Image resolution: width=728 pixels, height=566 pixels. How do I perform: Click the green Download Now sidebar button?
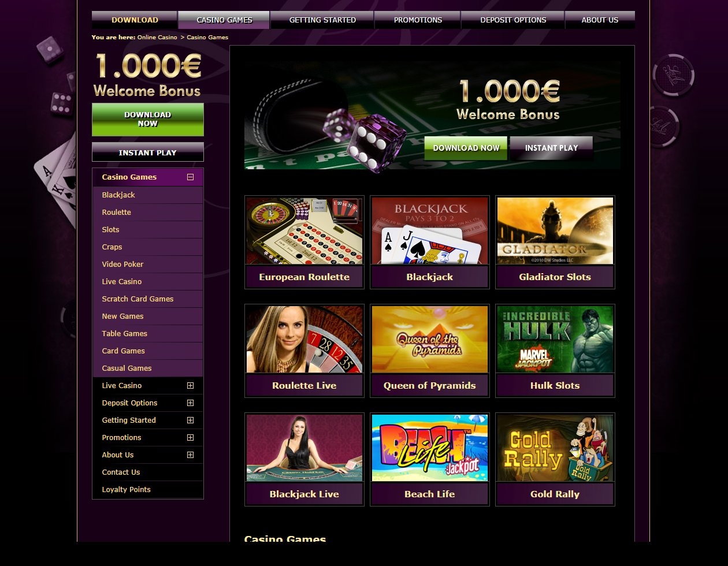pos(148,120)
